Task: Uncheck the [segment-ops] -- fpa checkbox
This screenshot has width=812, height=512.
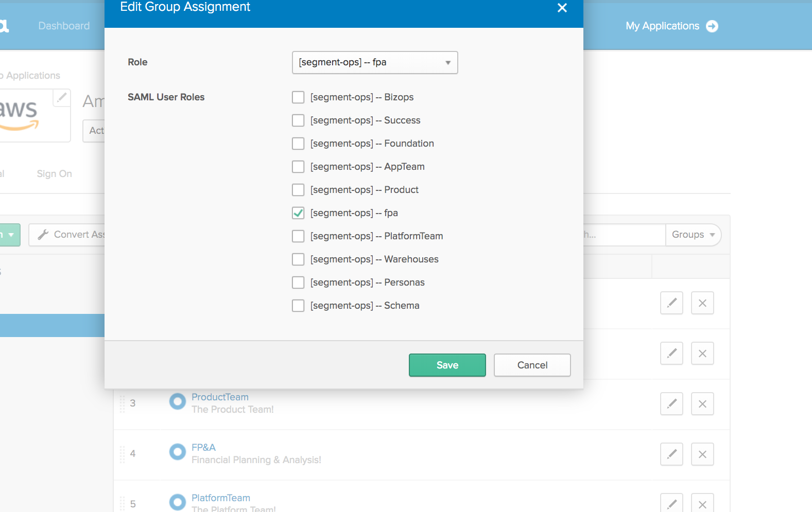Action: tap(298, 213)
